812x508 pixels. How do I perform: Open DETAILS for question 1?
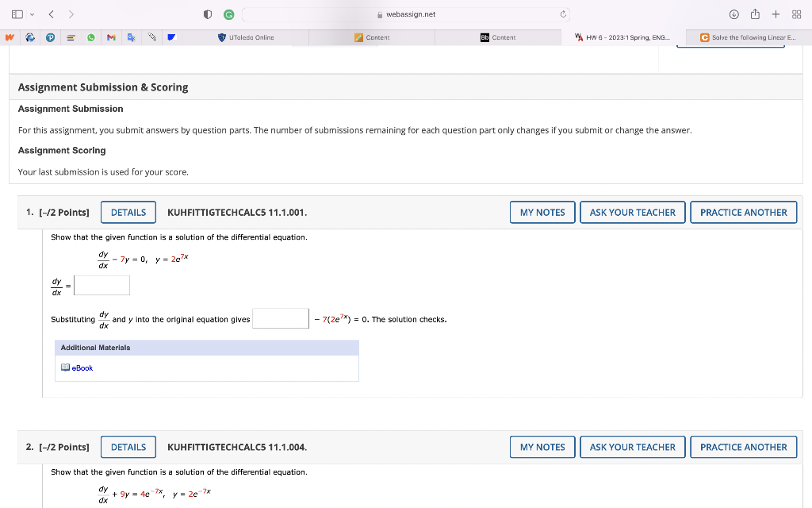point(128,212)
